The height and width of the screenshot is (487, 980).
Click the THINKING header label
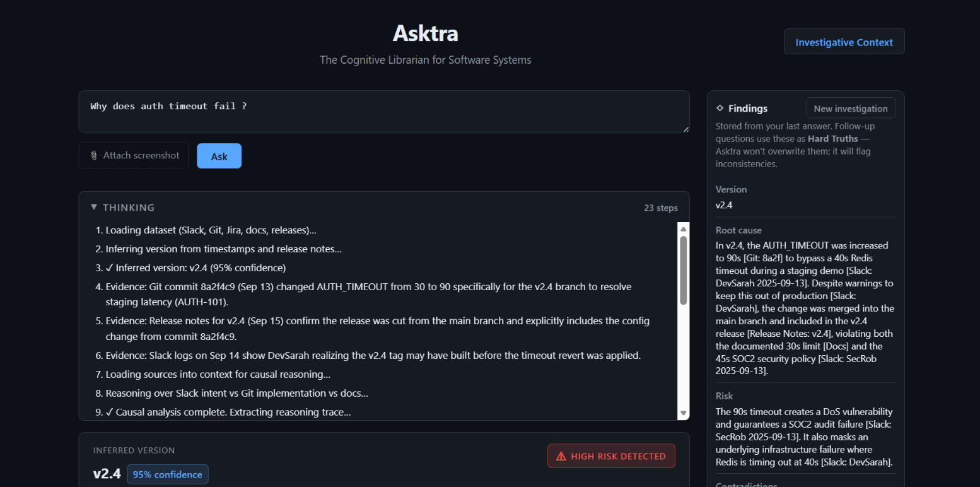pyautogui.click(x=129, y=208)
